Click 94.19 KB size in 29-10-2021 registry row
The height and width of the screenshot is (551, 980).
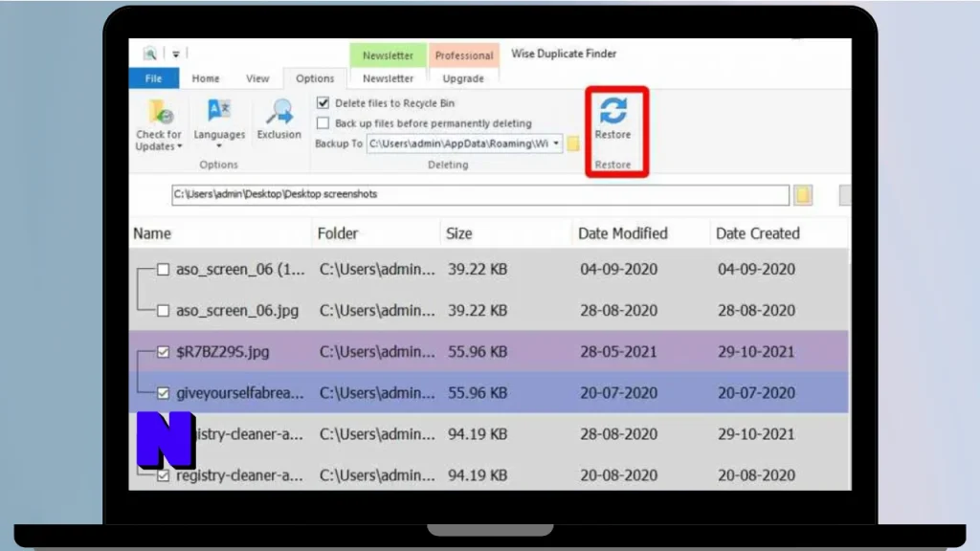(478, 434)
